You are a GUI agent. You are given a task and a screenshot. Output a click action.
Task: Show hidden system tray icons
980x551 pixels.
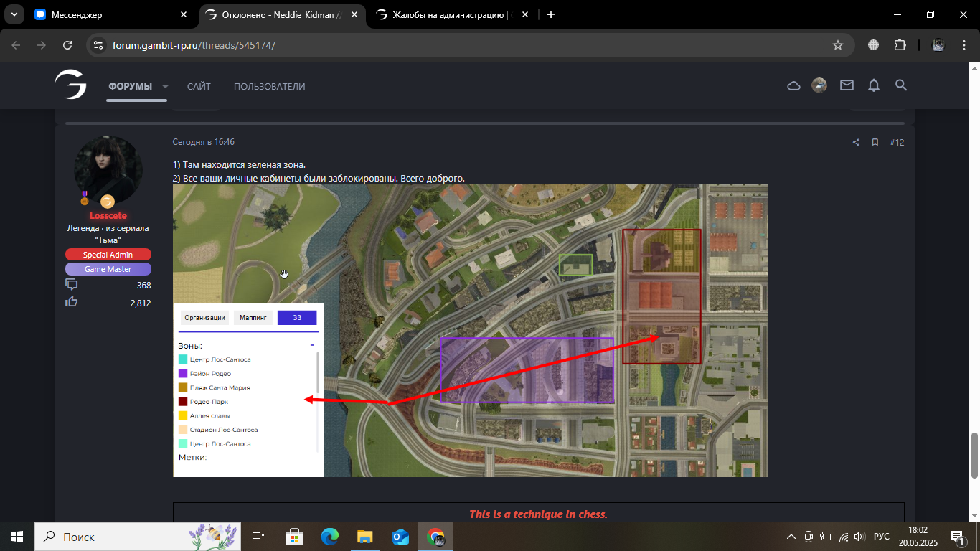[791, 537]
